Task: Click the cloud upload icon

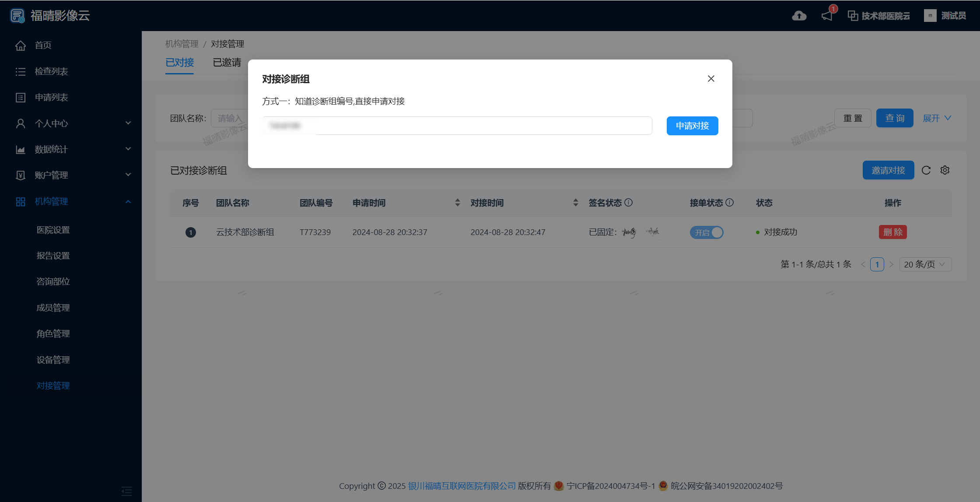Action: [799, 16]
